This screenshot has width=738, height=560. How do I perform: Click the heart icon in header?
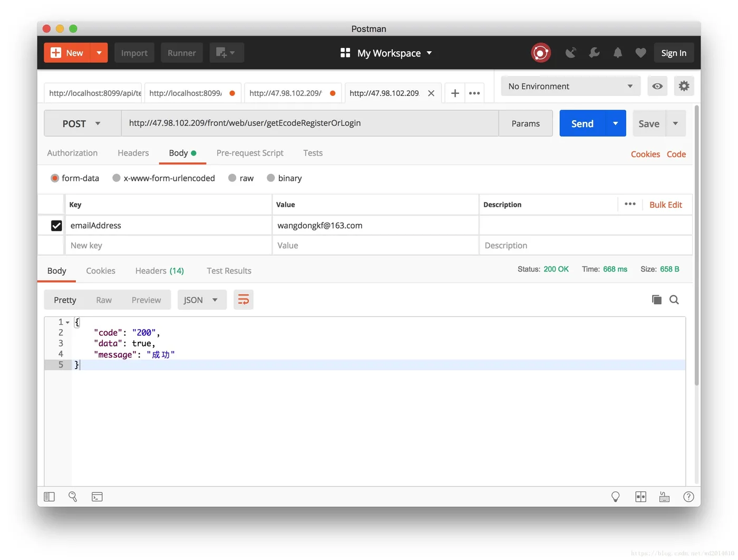pos(640,53)
